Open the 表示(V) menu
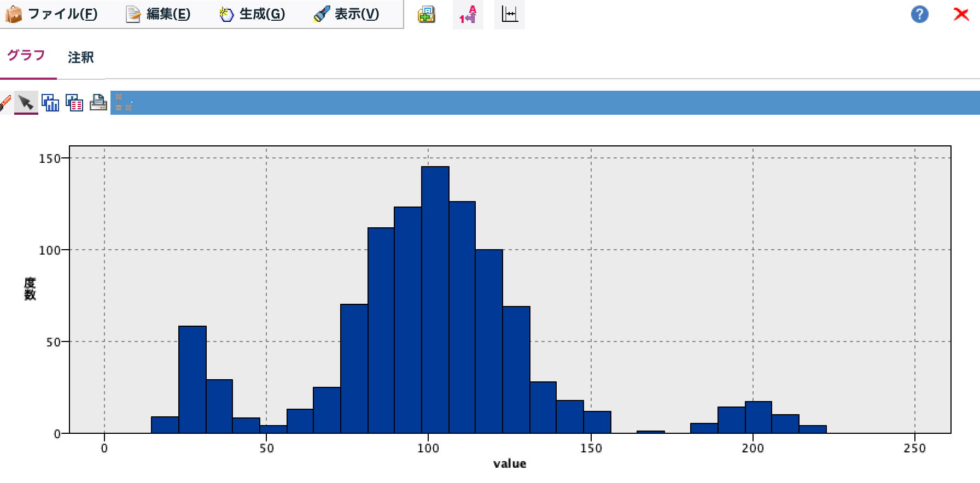Viewport: 980px width, 483px height. (x=346, y=14)
